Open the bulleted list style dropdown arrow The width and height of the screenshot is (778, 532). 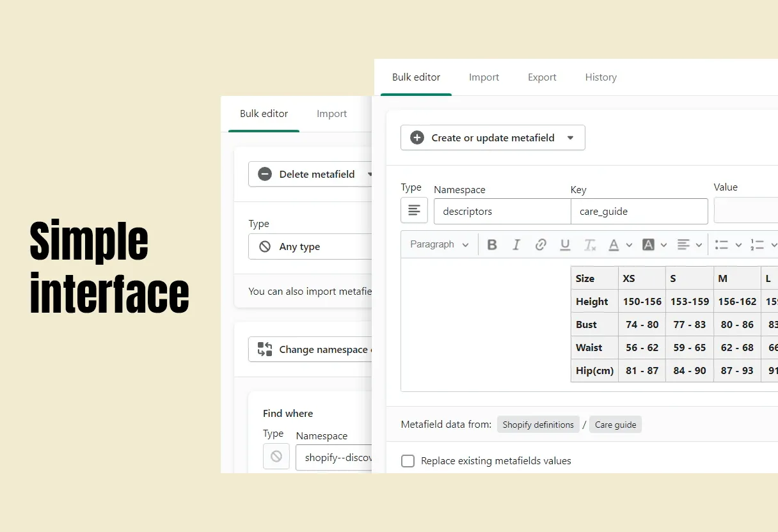pyautogui.click(x=738, y=245)
